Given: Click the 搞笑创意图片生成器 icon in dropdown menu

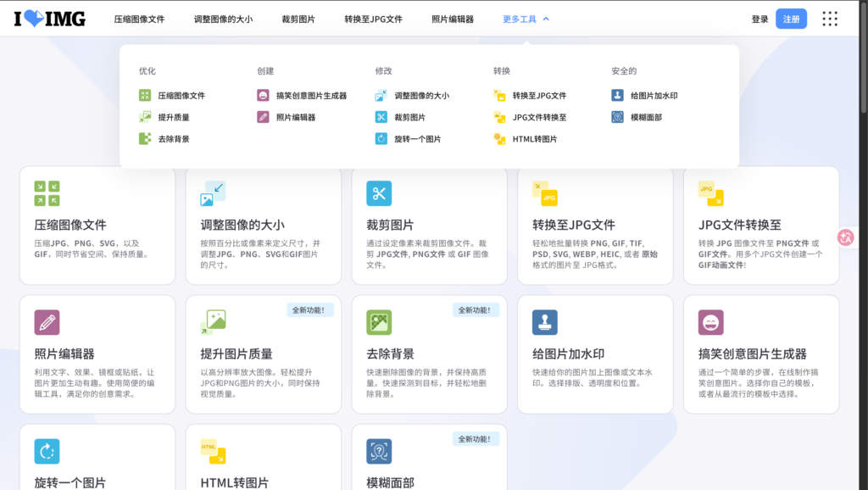Looking at the screenshot, I should pyautogui.click(x=263, y=95).
